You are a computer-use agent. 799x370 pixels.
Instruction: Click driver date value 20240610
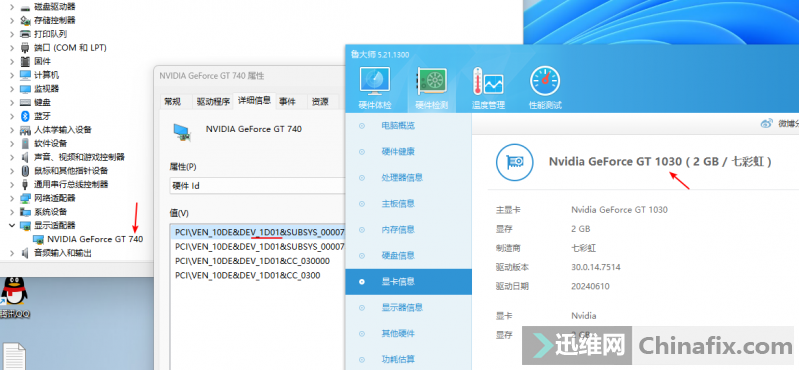(x=590, y=286)
